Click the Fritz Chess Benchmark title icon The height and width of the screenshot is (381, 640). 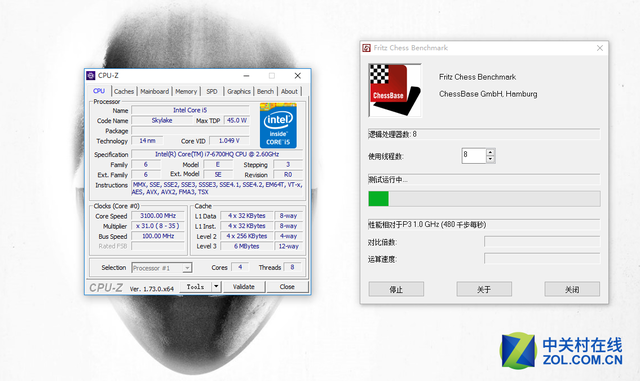click(x=367, y=48)
